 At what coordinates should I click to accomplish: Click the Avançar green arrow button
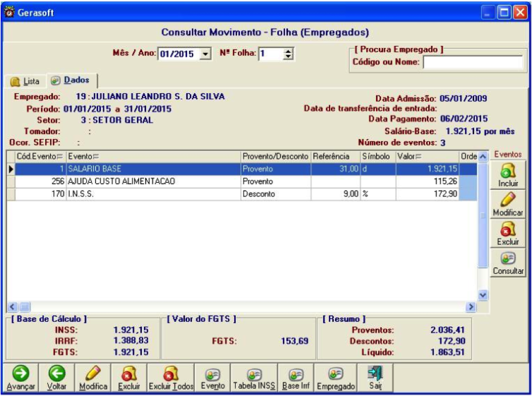[x=21, y=378]
